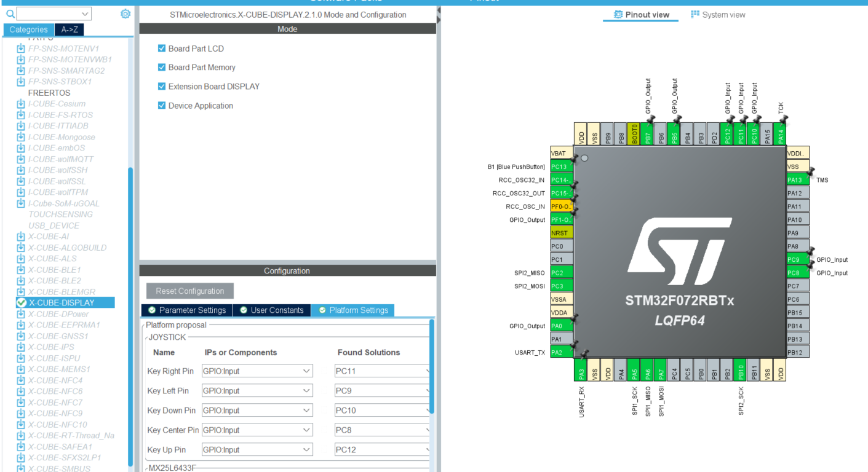Click the download icon beside X-CUBE-AI
This screenshot has height=472, width=868.
(x=20, y=236)
